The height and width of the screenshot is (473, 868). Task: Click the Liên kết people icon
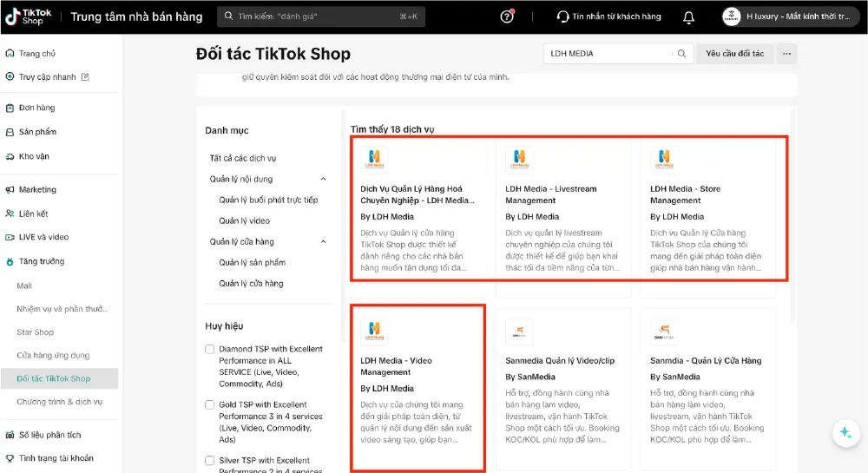coord(10,214)
